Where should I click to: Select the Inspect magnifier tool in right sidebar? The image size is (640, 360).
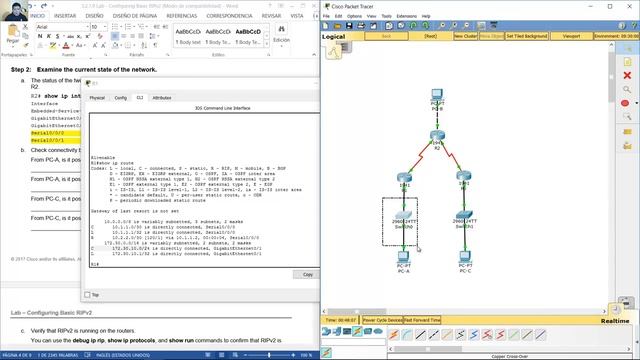627,89
